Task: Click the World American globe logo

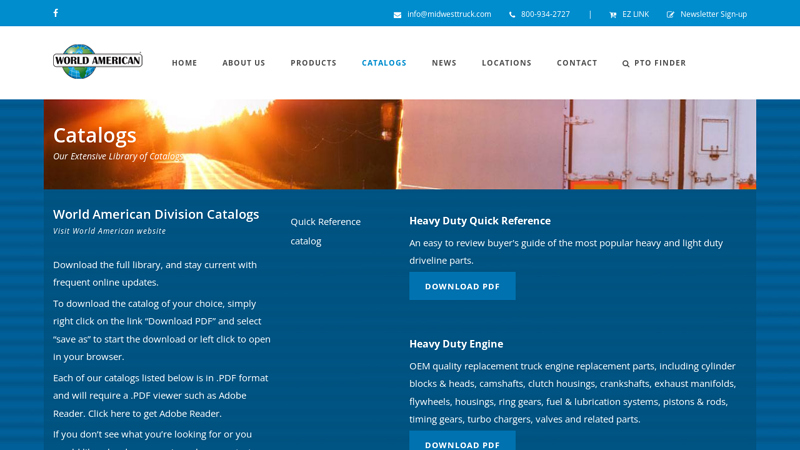Action: (x=97, y=62)
